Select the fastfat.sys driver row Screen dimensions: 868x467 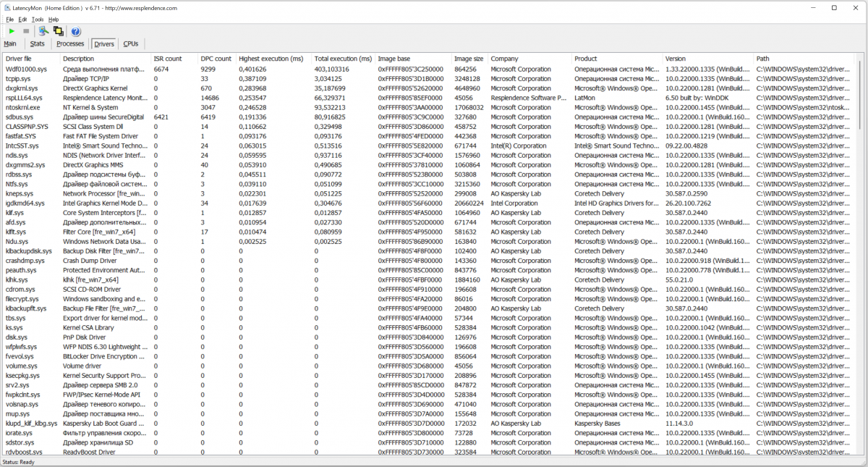point(429,136)
